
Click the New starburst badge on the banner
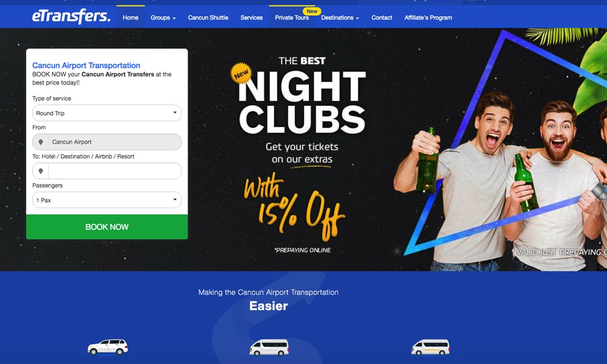pyautogui.click(x=241, y=73)
